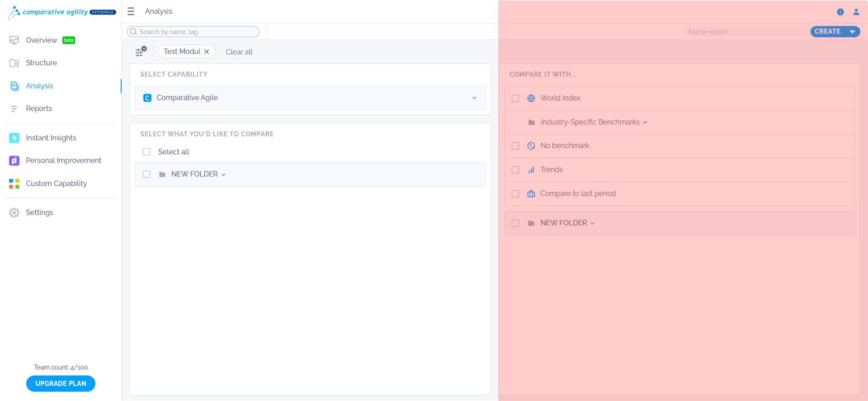The width and height of the screenshot is (868, 401).
Task: Click Clear all filters
Action: click(239, 52)
